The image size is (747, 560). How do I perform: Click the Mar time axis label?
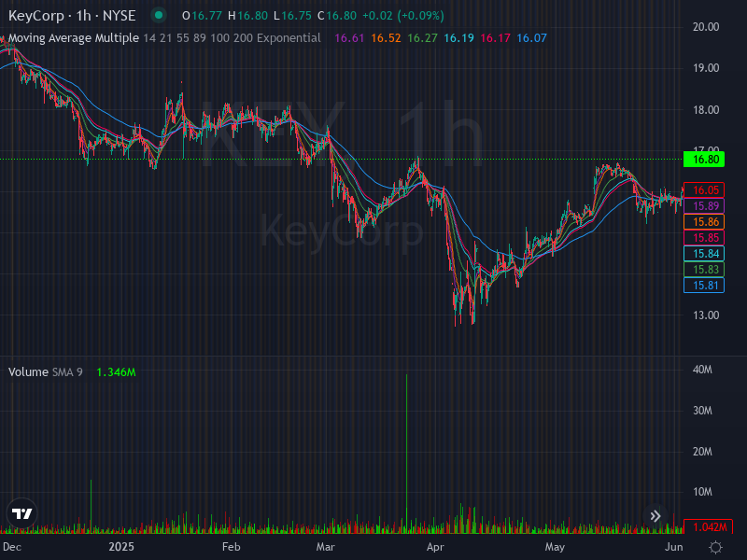pyautogui.click(x=325, y=547)
